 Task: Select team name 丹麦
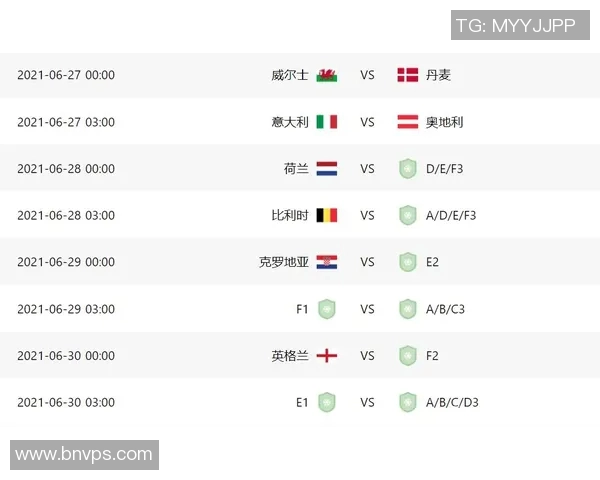(438, 75)
